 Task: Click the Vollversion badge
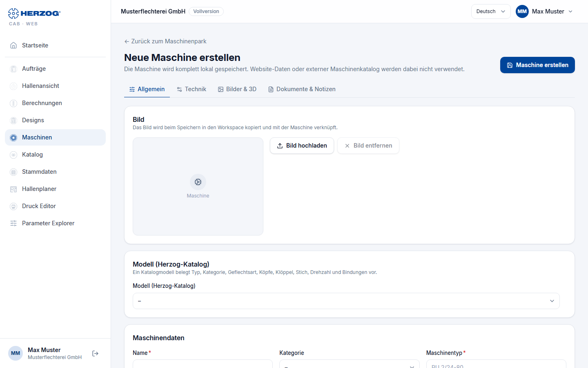pos(206,11)
